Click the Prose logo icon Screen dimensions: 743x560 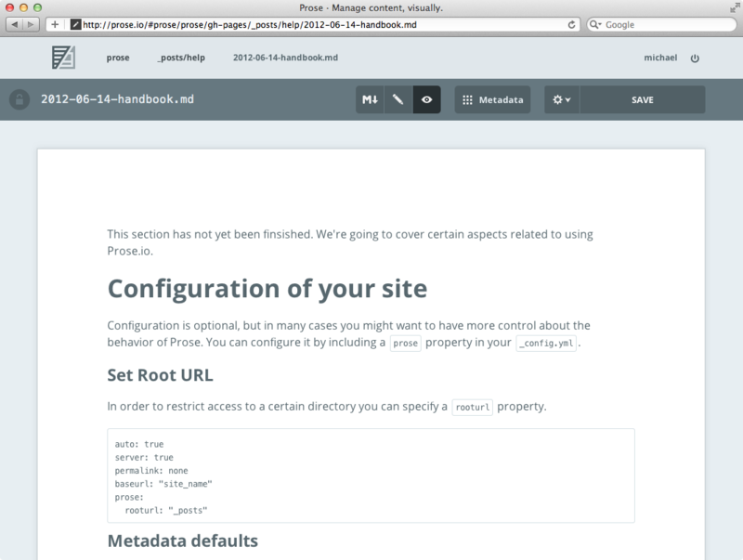pyautogui.click(x=63, y=58)
